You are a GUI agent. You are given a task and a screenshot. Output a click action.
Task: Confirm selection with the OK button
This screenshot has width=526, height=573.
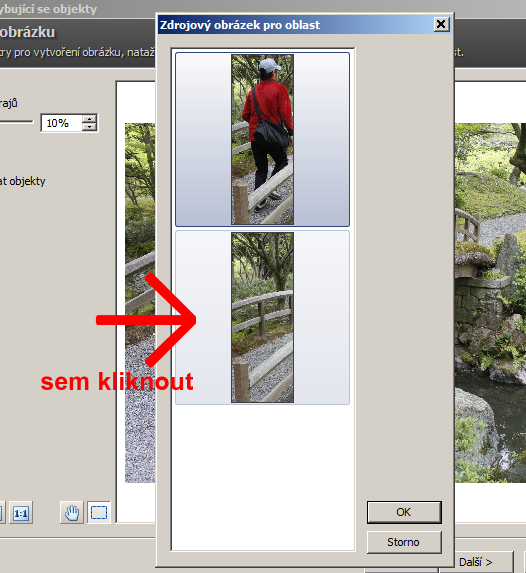point(404,512)
